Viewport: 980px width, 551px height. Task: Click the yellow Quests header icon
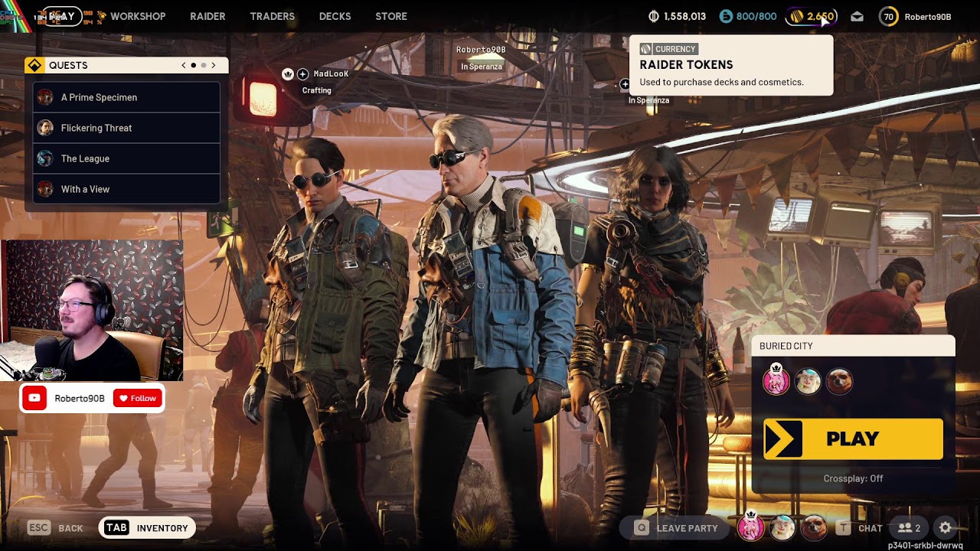[34, 65]
